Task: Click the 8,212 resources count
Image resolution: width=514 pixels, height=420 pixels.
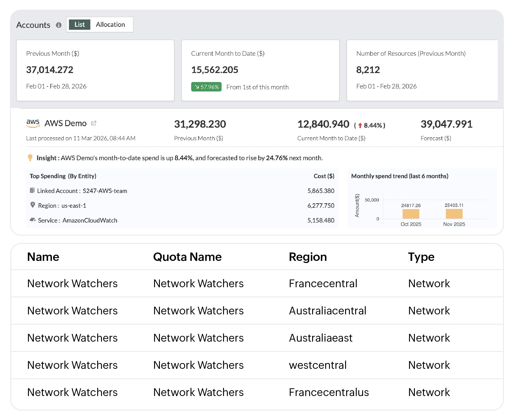Action: [x=368, y=70]
